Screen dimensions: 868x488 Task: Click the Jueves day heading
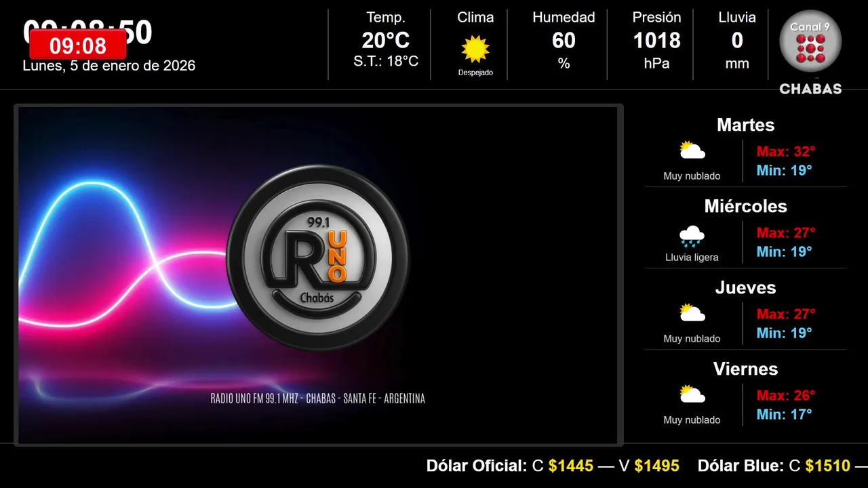coord(745,287)
